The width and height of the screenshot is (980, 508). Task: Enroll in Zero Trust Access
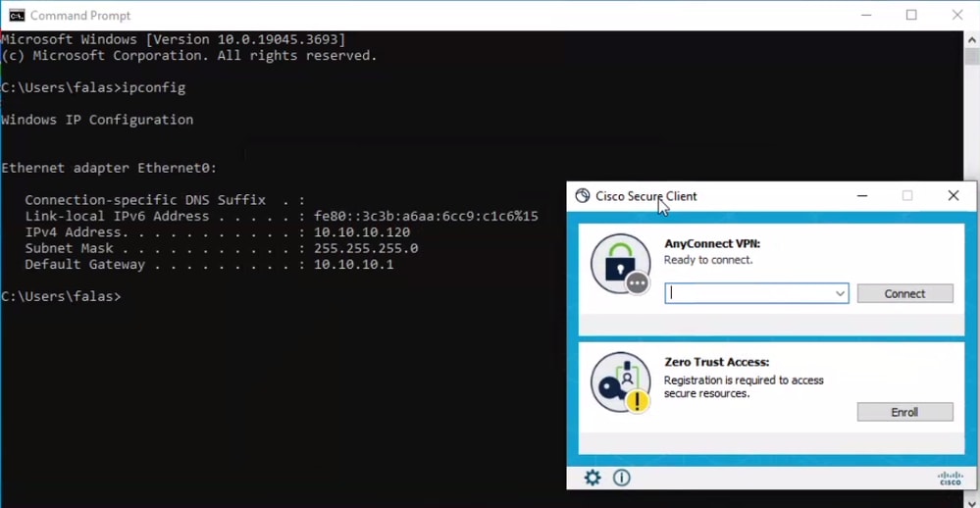click(x=905, y=413)
